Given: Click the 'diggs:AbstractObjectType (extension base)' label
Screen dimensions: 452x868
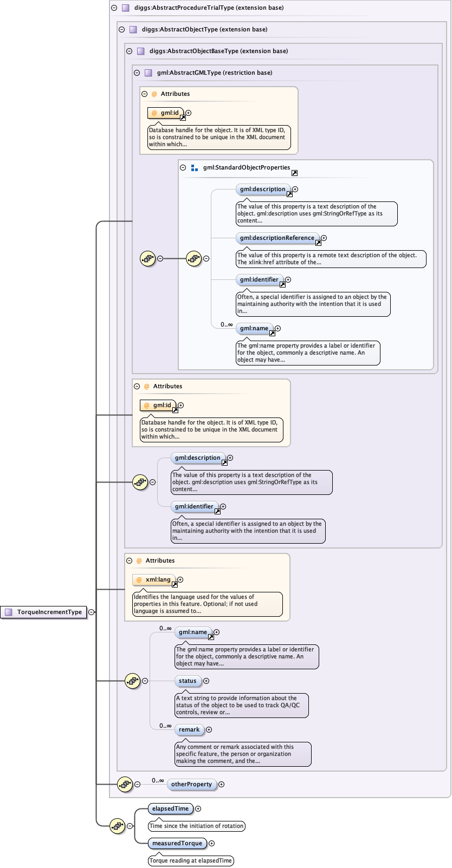Looking at the screenshot, I should click(x=205, y=30).
